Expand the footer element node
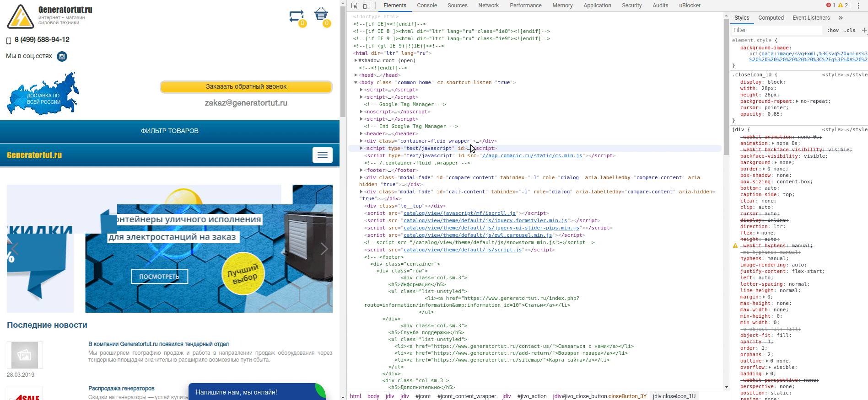Screen dimensions: 868x400 (361, 170)
